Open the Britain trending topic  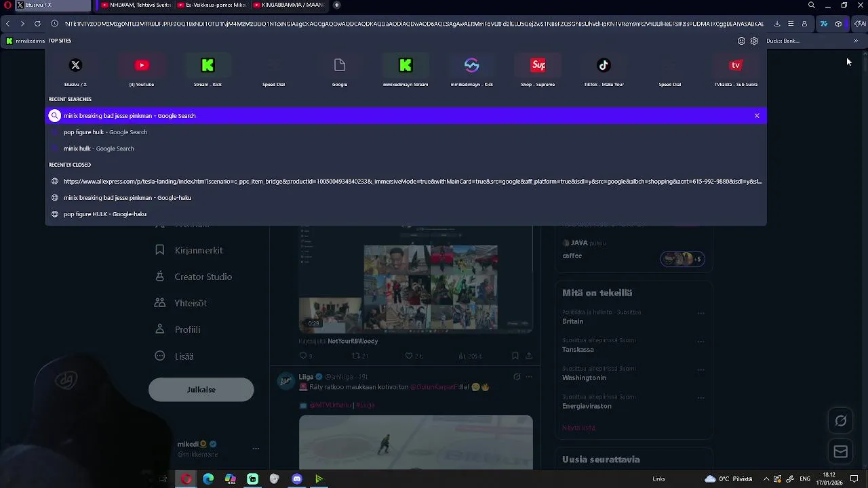tap(573, 321)
